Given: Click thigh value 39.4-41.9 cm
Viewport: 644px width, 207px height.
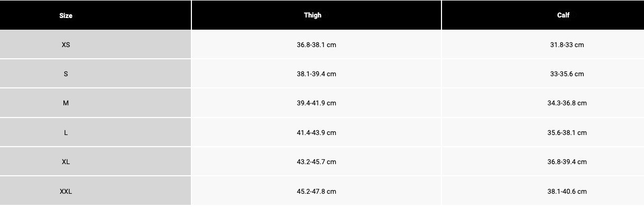Looking at the screenshot, I should tap(316, 103).
